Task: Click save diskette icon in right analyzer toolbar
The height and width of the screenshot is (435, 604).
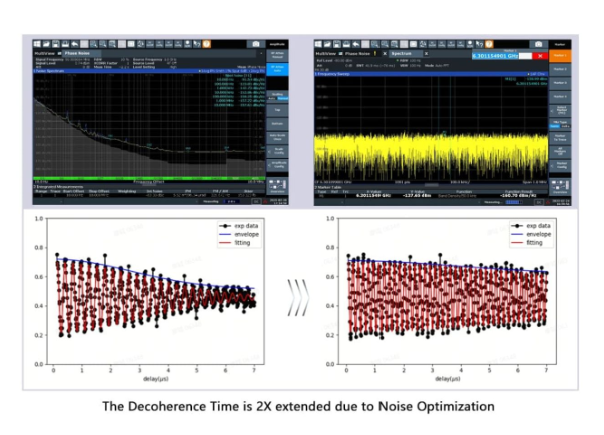Action: click(337, 44)
